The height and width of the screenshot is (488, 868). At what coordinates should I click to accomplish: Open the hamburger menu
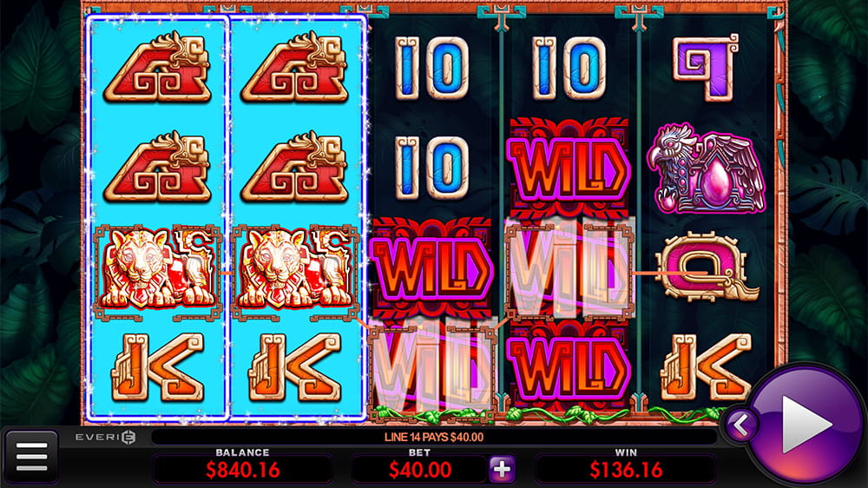tap(31, 457)
